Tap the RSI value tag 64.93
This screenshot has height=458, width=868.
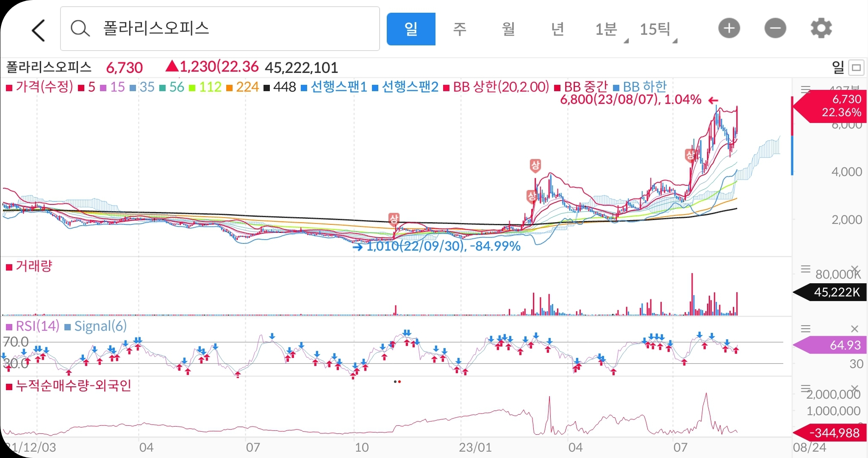pos(830,345)
